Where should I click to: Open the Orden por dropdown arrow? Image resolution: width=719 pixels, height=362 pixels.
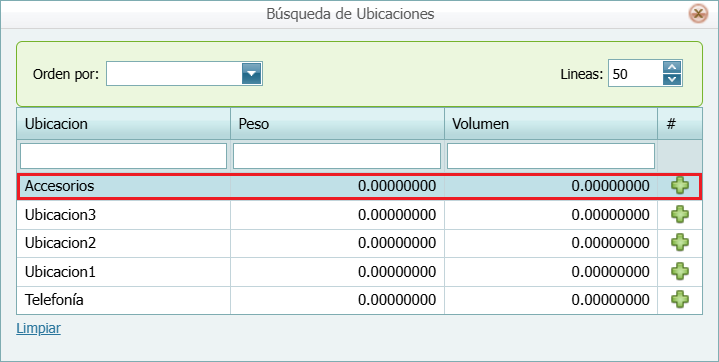pyautogui.click(x=251, y=74)
